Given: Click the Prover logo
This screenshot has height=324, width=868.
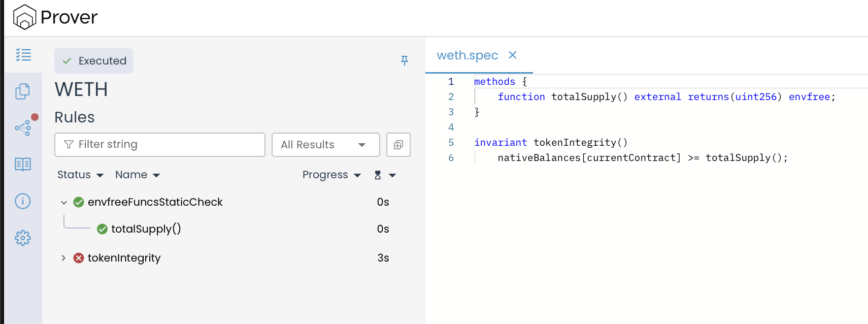Looking at the screenshot, I should [55, 17].
